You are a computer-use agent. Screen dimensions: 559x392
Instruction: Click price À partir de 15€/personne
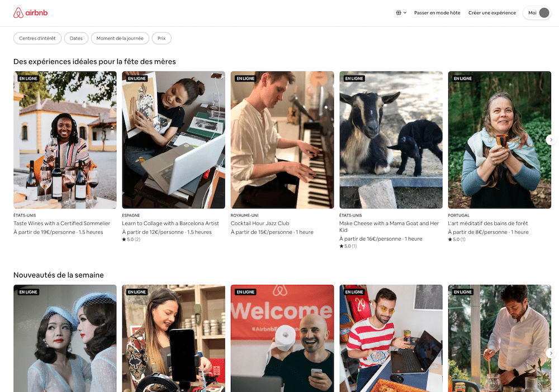click(261, 232)
